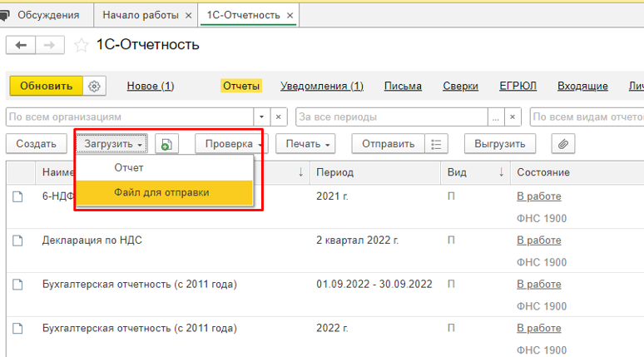Image resolution: width=644 pixels, height=357 pixels.
Task: Switch to the Начало работы tab
Action: 141,15
